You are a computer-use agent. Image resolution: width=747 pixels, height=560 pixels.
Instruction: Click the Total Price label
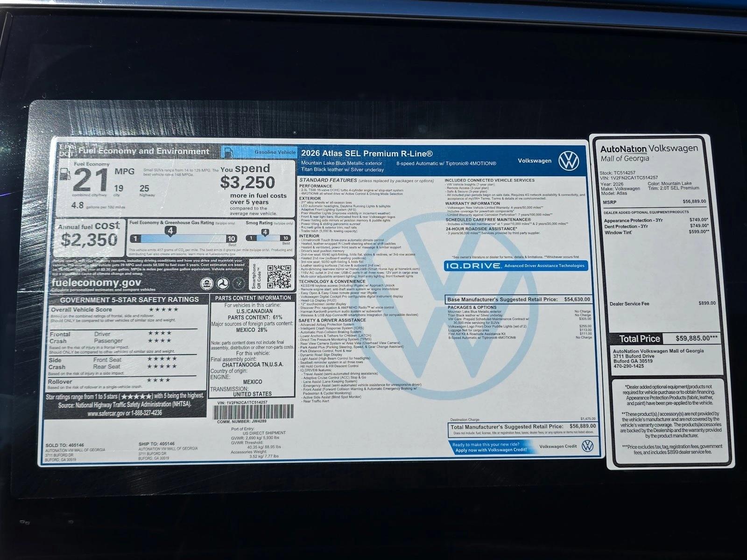(639, 339)
